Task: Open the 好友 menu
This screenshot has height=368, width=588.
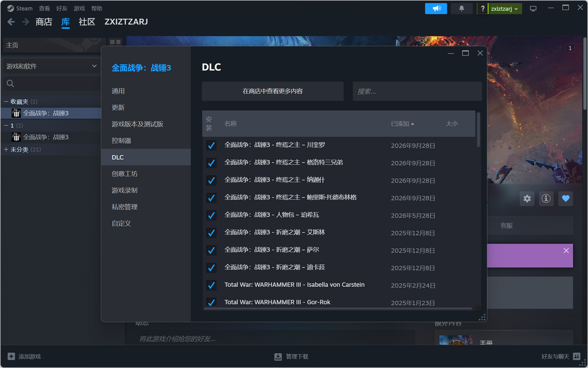Action: click(62, 8)
